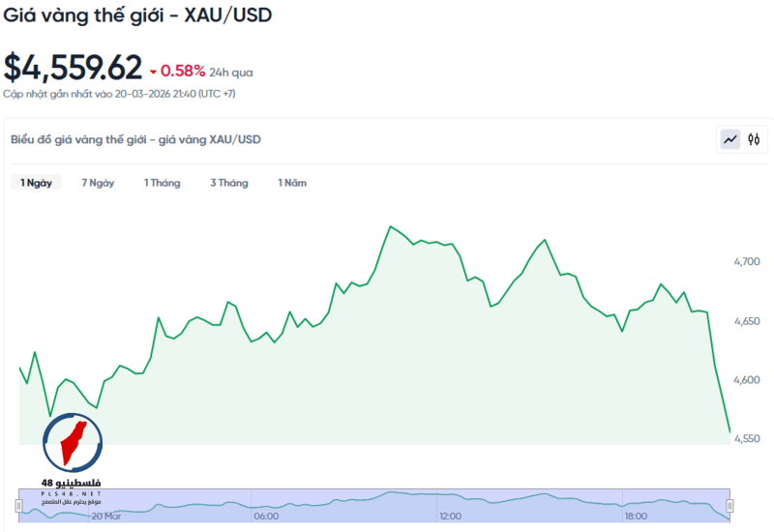This screenshot has height=532, width=774.
Task: Click the 12:00 mark in the navigator
Action: point(450,517)
